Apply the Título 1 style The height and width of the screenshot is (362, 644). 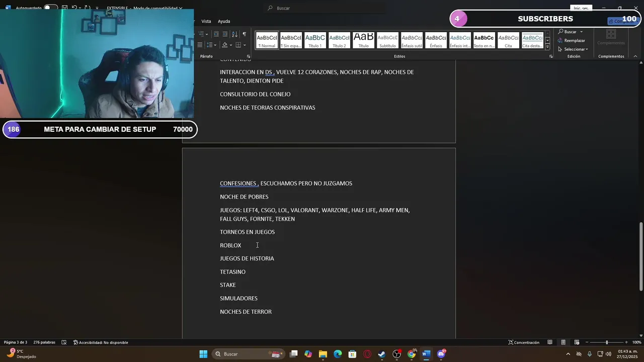[315, 40]
